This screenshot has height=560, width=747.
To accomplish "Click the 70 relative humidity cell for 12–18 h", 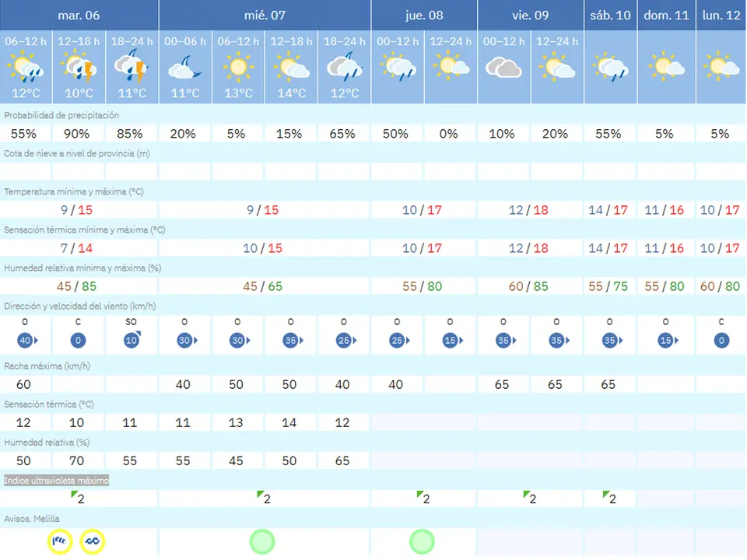I will pos(77,460).
